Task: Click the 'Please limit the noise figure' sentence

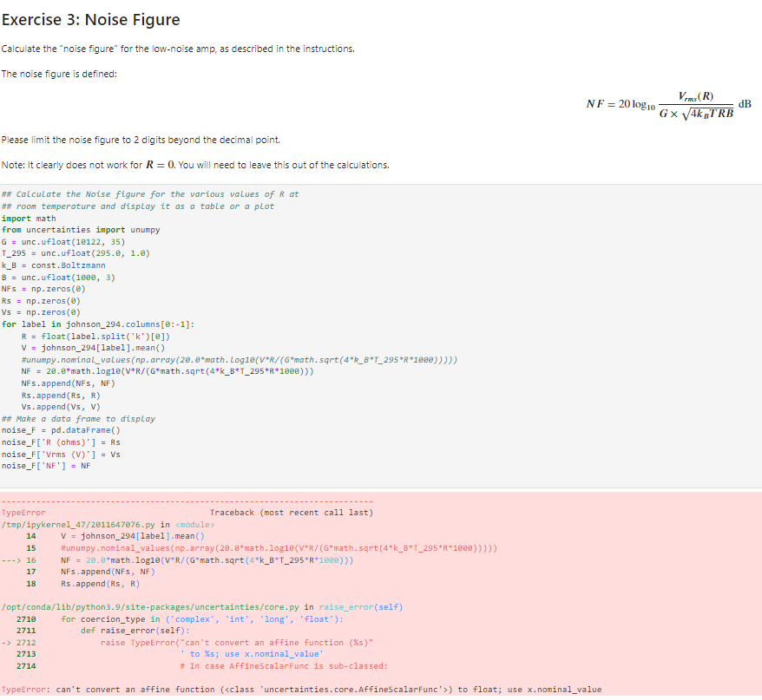Action: [141, 140]
